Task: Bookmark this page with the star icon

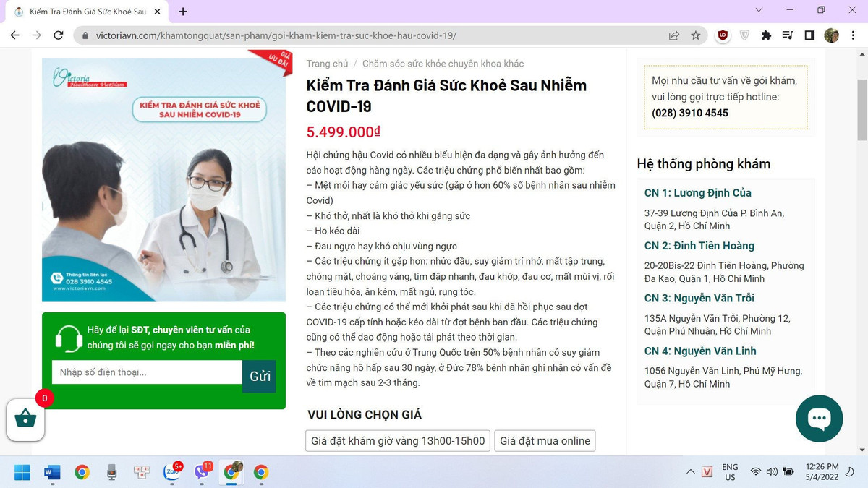Action: 696,35
